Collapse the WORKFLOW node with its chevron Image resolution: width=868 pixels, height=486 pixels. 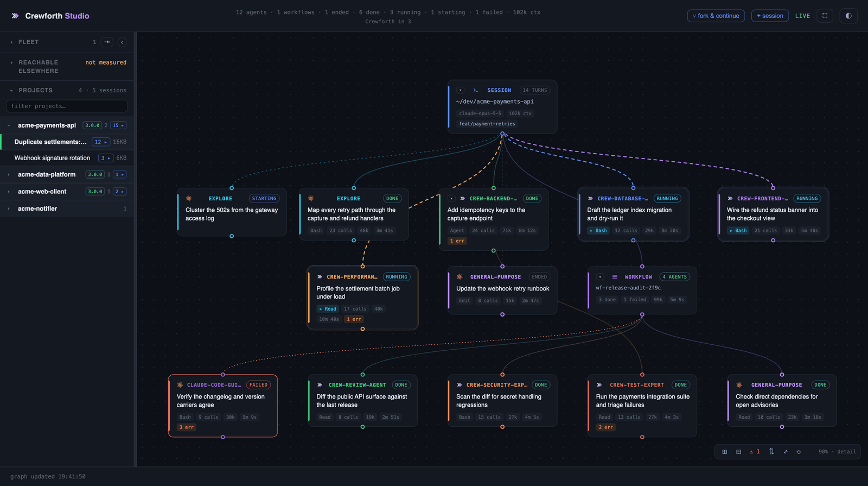click(x=600, y=277)
